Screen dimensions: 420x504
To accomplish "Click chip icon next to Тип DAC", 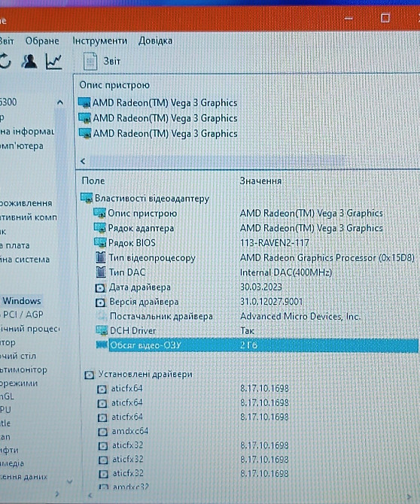I will tap(101, 272).
